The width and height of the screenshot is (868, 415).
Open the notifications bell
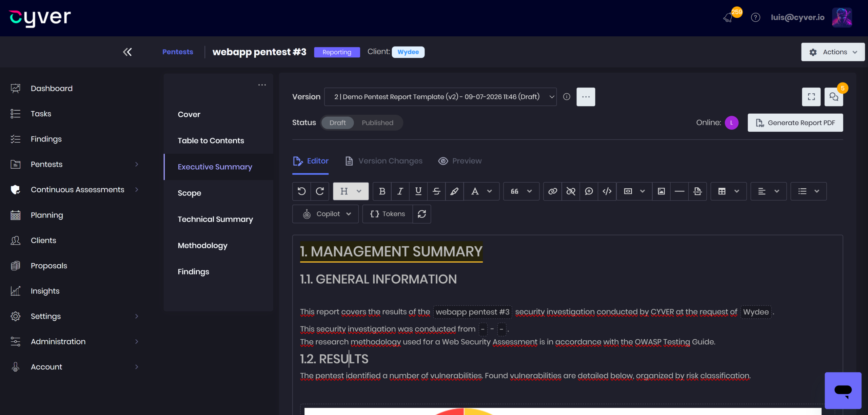(728, 18)
